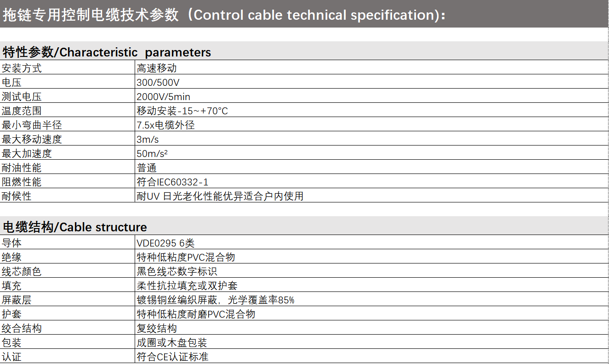Image resolution: width=609 pixels, height=364 pixels.
Task: Click the 绞合结构 label cell
Action: (22, 329)
